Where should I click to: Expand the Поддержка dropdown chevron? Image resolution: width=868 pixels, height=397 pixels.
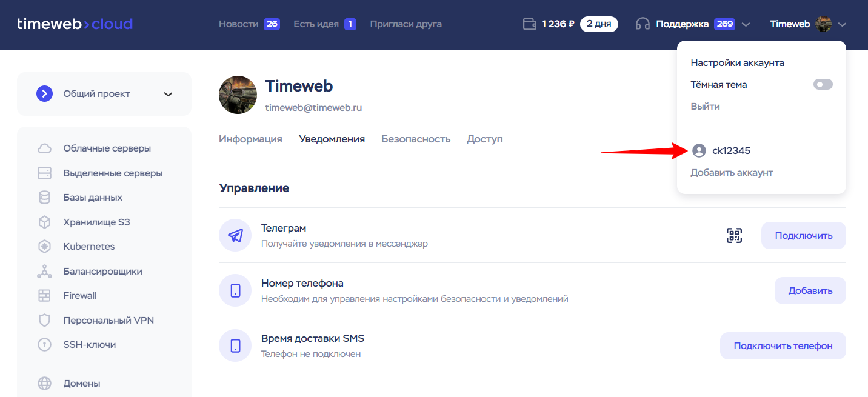(x=746, y=25)
